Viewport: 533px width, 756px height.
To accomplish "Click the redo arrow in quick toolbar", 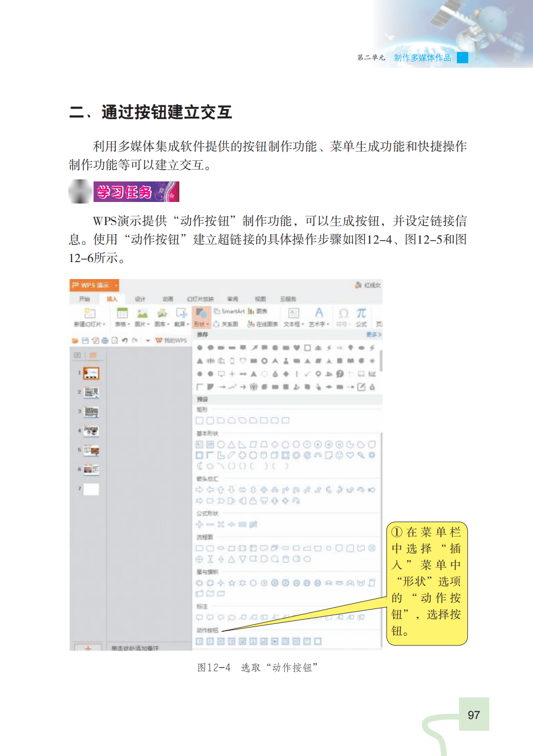I will coord(135,340).
